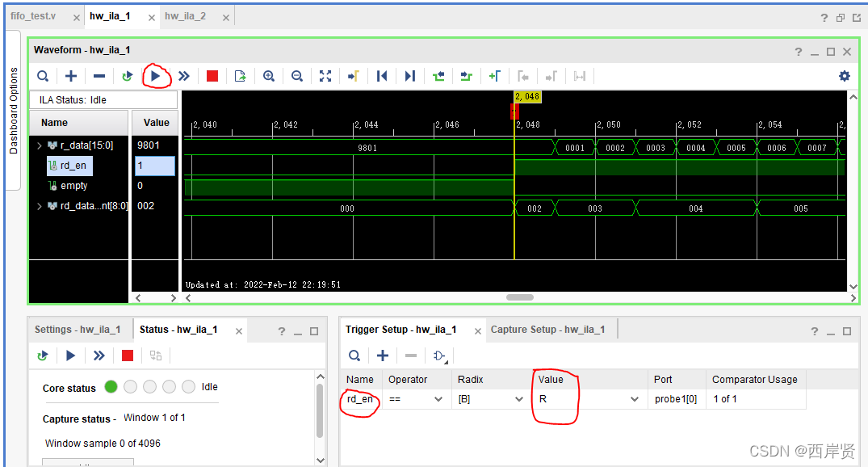Go to previous transition

[438, 77]
